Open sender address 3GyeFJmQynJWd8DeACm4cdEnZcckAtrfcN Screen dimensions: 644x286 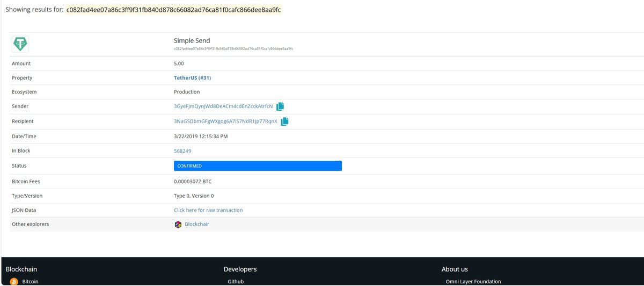(x=223, y=106)
